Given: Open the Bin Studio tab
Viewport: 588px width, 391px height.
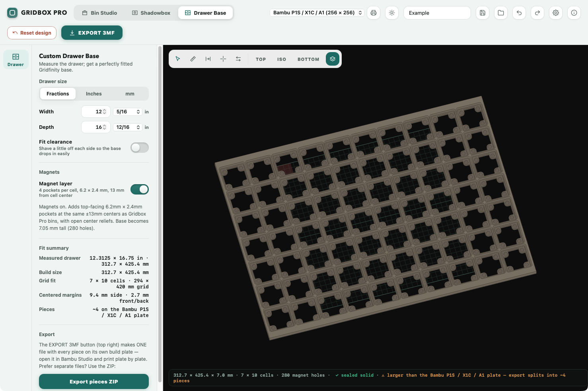Looking at the screenshot, I should pyautogui.click(x=99, y=13).
